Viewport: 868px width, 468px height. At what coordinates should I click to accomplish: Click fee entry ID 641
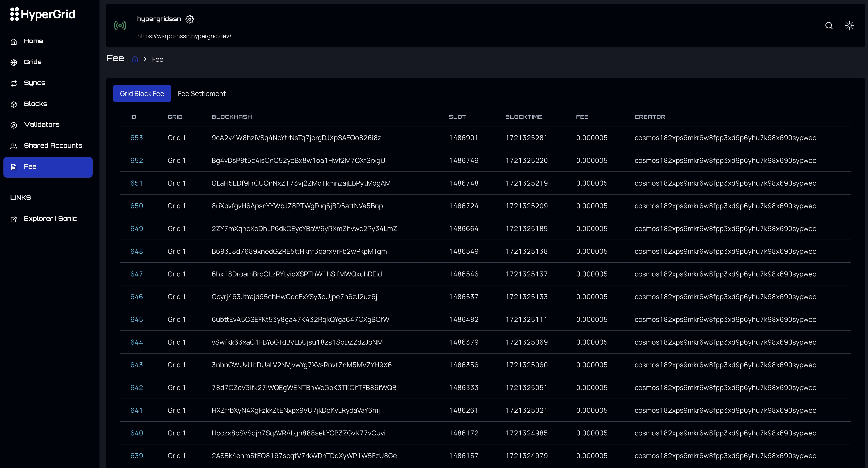point(136,410)
